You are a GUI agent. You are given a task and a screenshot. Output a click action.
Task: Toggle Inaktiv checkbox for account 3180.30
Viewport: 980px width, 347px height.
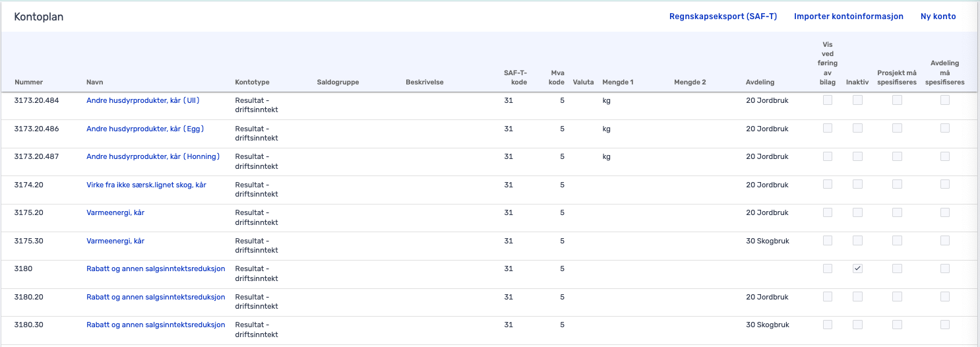[x=857, y=325]
